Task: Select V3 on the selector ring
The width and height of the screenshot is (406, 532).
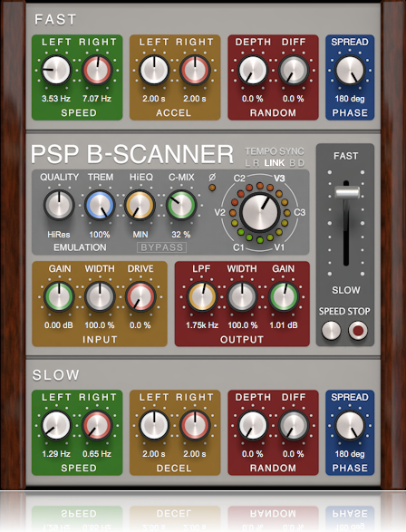Action: tap(279, 179)
